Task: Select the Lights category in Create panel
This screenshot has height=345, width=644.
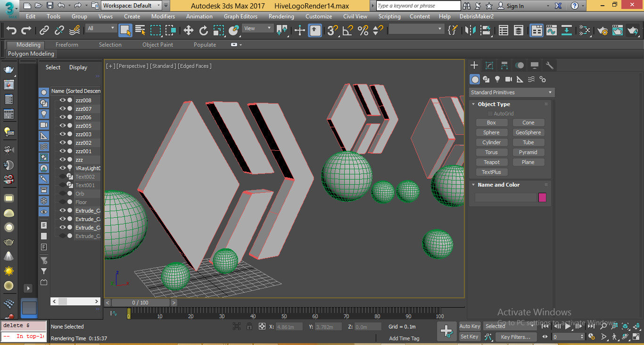Action: coord(497,79)
